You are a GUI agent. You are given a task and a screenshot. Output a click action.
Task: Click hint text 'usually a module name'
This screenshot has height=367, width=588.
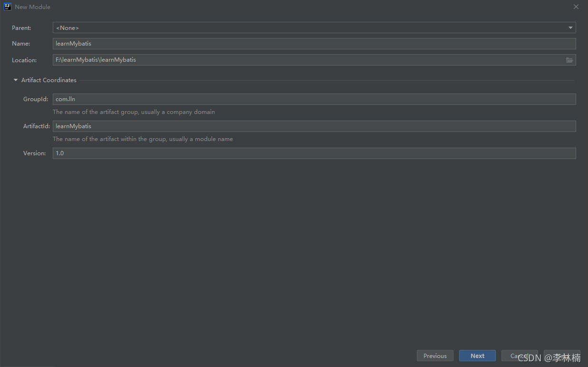tap(201, 139)
